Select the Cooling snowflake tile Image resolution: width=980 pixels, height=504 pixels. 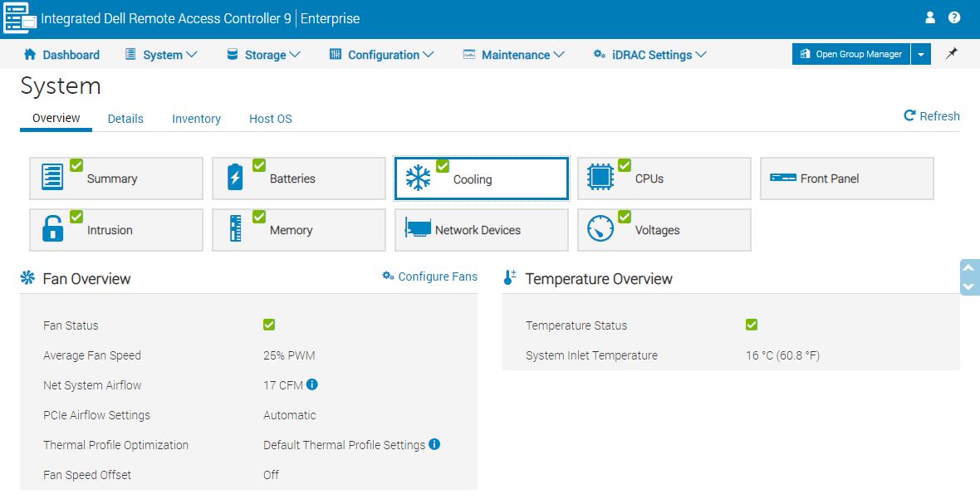pyautogui.click(x=482, y=179)
